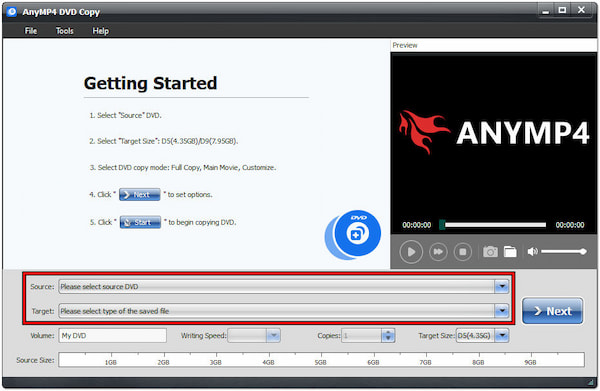Click the Play button in preview

click(411, 252)
